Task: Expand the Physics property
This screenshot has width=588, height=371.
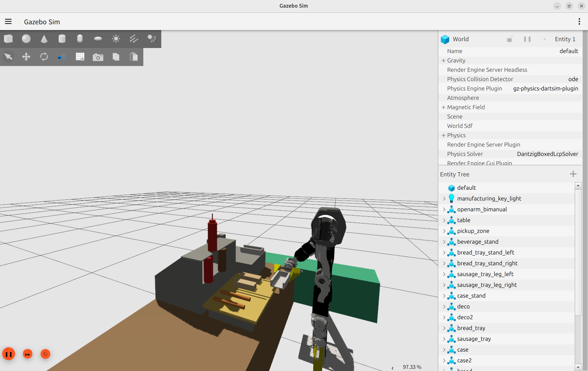Action: click(443, 135)
